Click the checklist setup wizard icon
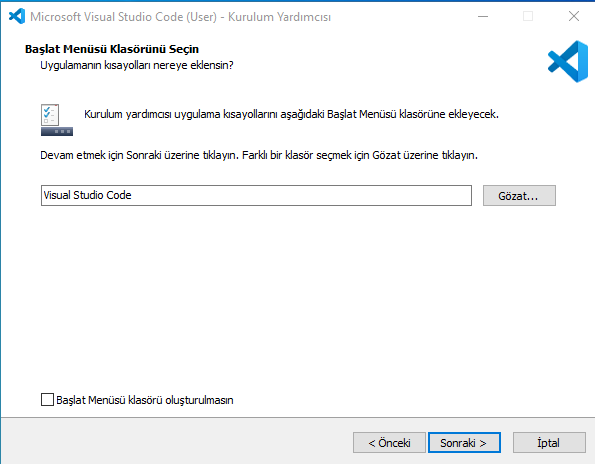 click(x=50, y=115)
